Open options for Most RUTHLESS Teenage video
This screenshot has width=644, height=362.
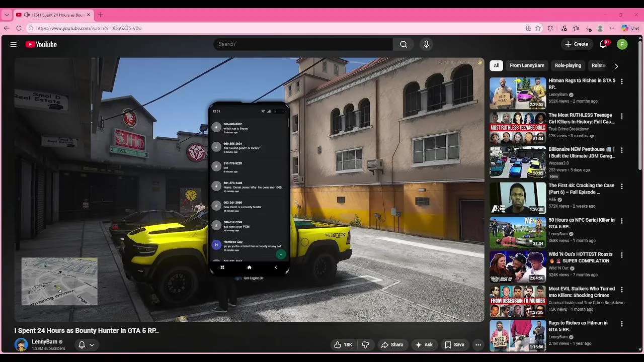click(622, 116)
